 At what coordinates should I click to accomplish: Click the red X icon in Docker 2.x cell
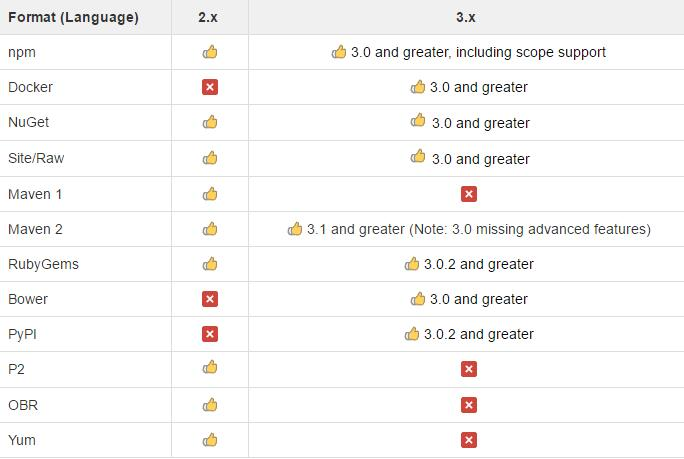(210, 87)
